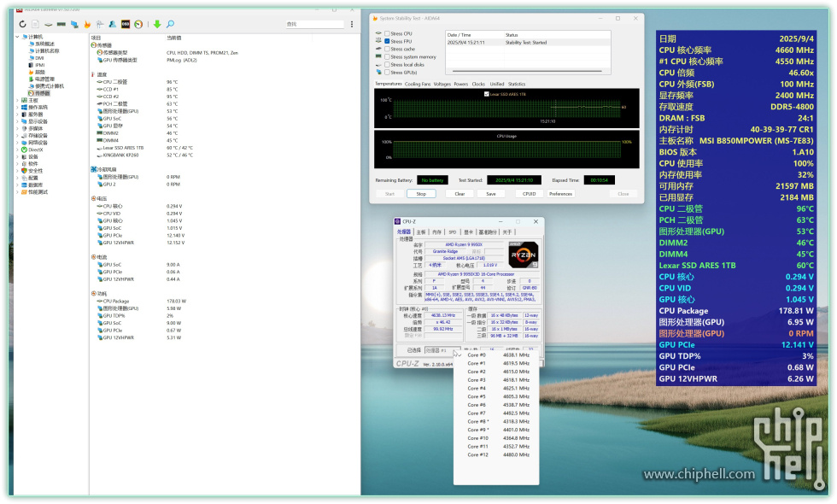
Task: Open the three-dot menu in AIDA64 toolbar
Action: tap(352, 24)
